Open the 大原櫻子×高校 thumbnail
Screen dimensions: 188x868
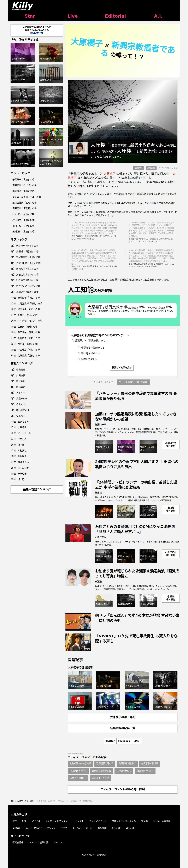tap(80, 680)
